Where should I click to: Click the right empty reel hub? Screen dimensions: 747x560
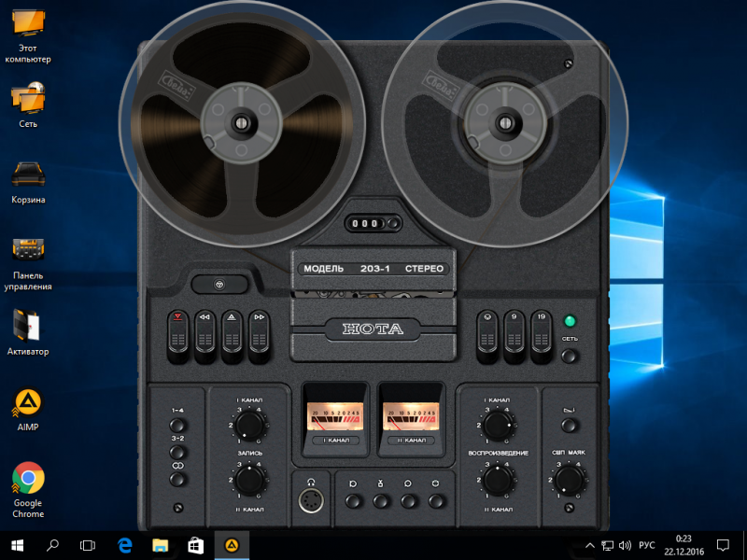[x=505, y=123]
